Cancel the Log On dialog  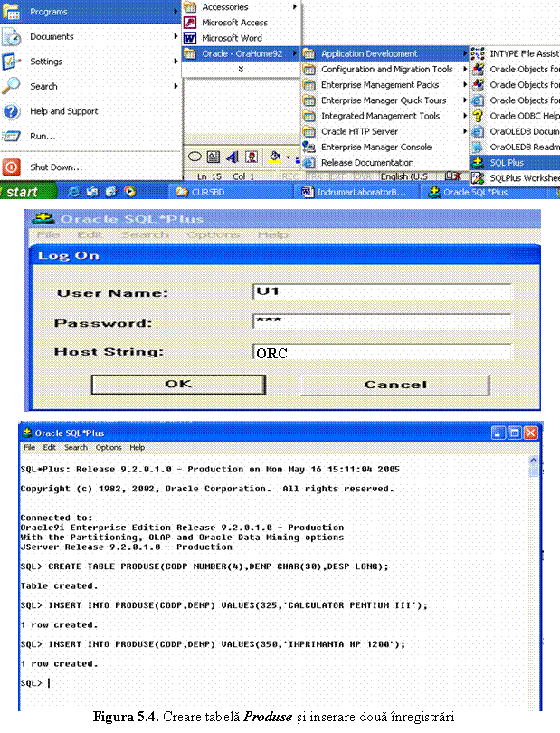(x=395, y=385)
